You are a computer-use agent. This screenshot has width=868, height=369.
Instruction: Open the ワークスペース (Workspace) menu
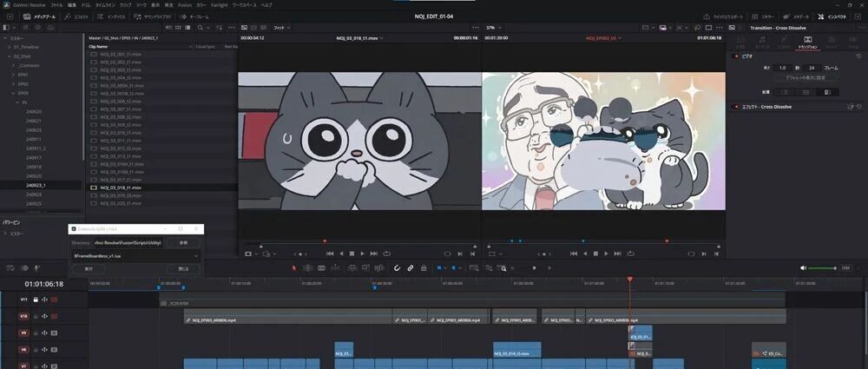[x=244, y=5]
